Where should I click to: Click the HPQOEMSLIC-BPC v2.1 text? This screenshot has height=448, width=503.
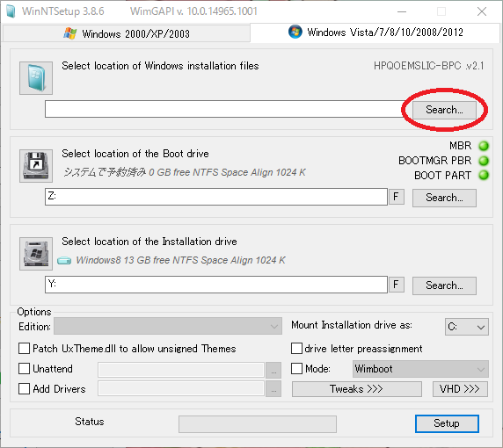click(x=429, y=66)
